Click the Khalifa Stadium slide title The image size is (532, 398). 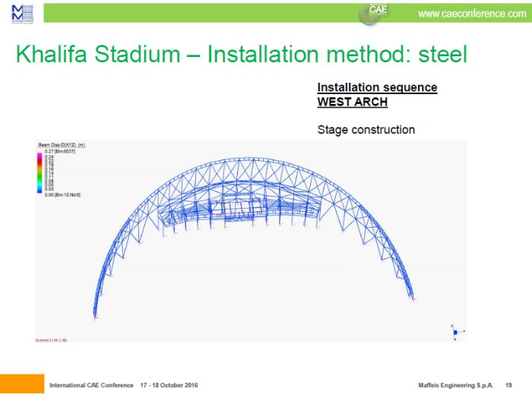click(241, 55)
